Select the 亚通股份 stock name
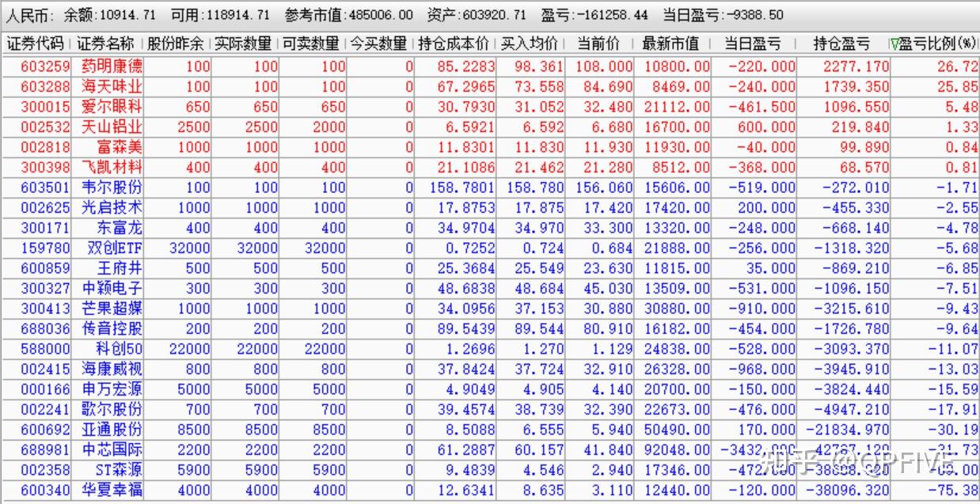980x504 pixels. [x=112, y=430]
